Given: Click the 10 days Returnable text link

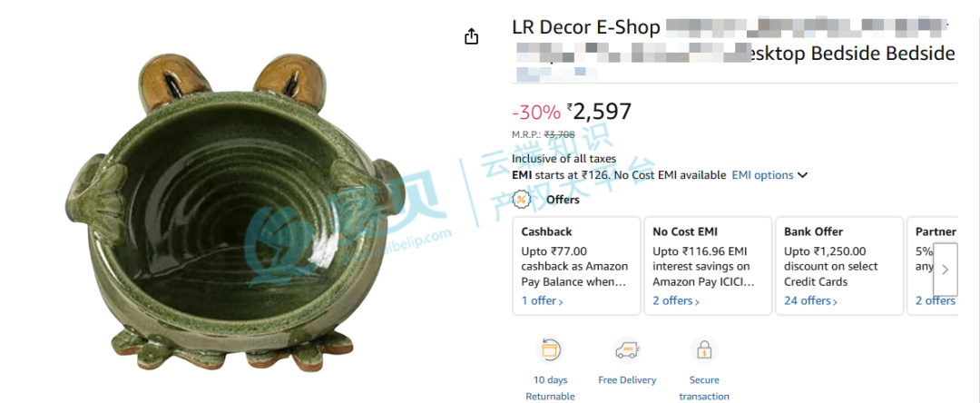Looking at the screenshot, I should [550, 388].
